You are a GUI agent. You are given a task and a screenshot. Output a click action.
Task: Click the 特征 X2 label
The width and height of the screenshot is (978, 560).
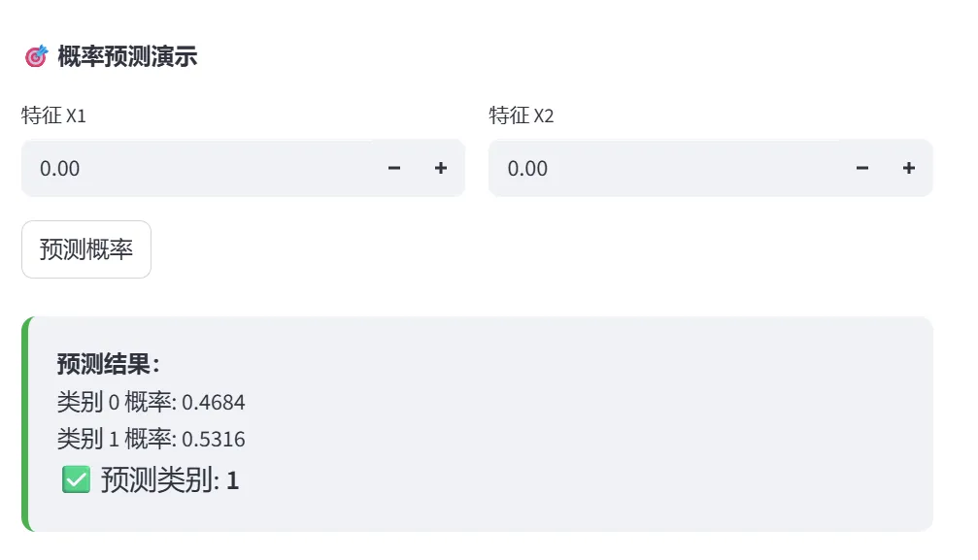522,116
